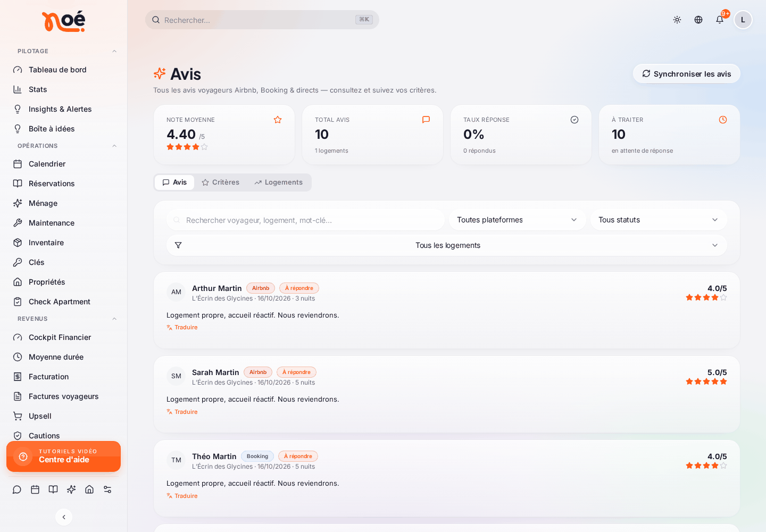The image size is (766, 532).
Task: Switch to the Critères tab
Action: [x=221, y=182]
